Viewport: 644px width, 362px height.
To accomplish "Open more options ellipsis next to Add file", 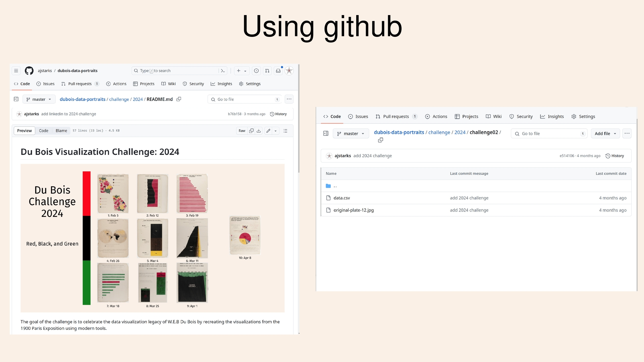I will click(x=627, y=133).
